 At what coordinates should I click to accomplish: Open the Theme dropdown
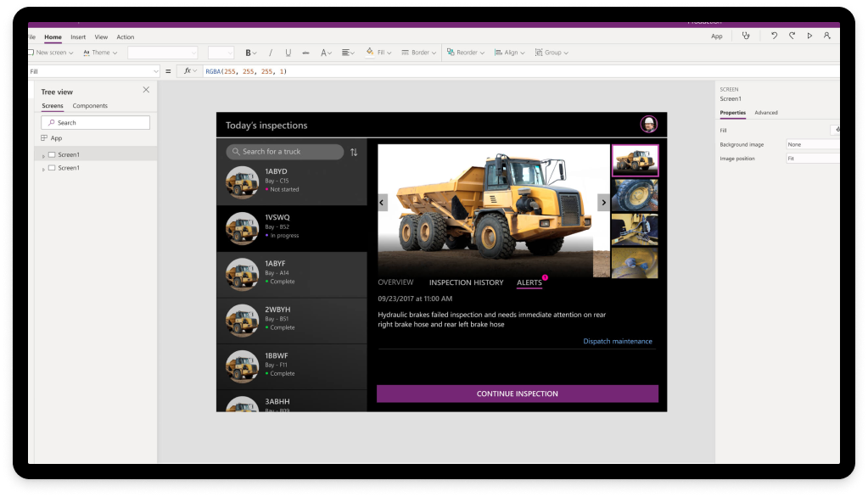coord(100,53)
